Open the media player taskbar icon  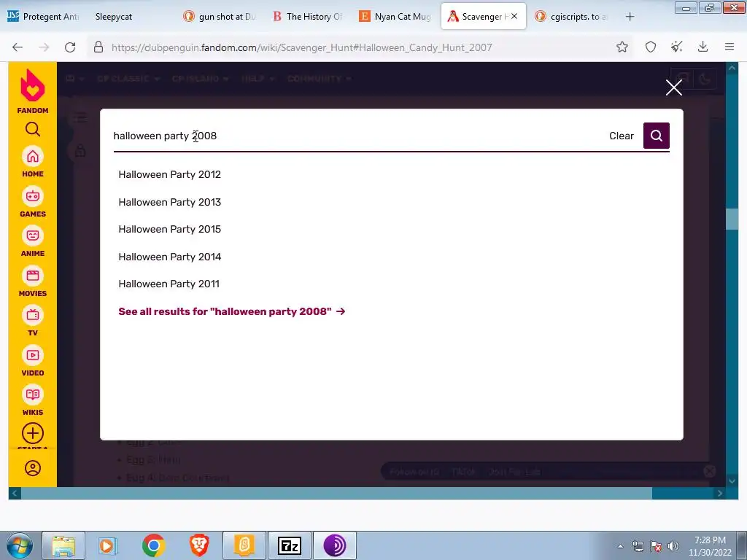(x=108, y=545)
